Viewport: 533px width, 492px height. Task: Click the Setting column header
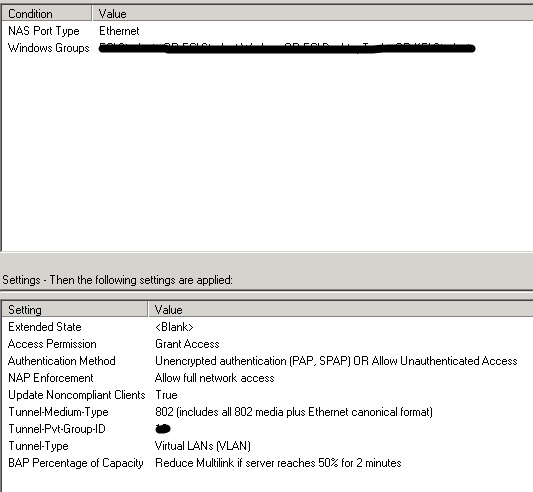click(x=75, y=309)
